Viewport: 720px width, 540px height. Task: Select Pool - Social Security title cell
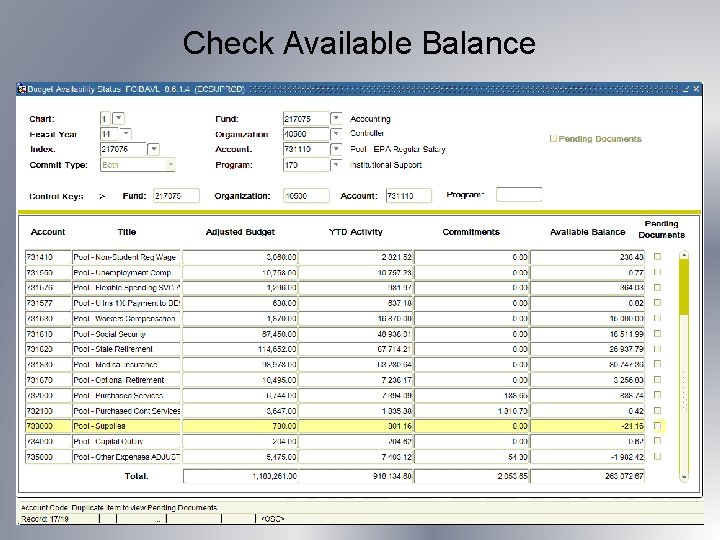(126, 334)
